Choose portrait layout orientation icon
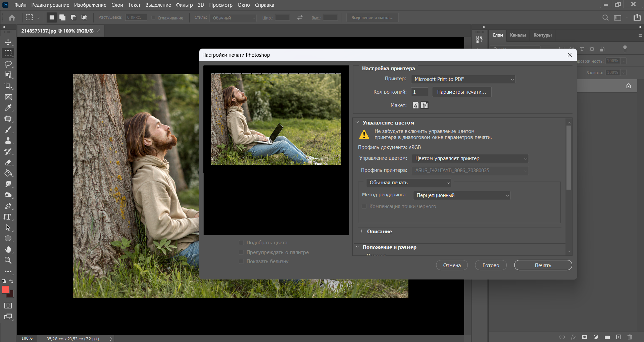The width and height of the screenshot is (644, 342). tap(415, 105)
